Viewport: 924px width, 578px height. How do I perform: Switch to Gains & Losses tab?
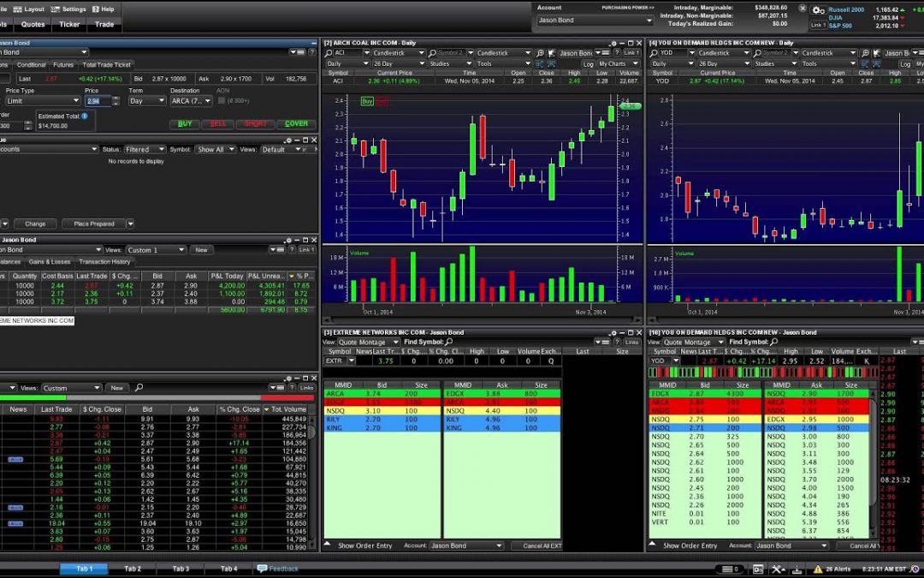[x=50, y=262]
